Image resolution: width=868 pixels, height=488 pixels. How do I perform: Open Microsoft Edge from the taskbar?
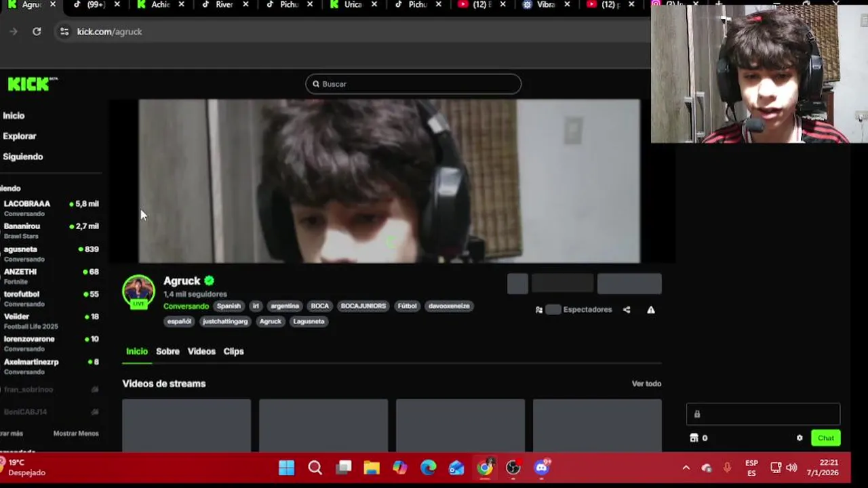pos(429,468)
